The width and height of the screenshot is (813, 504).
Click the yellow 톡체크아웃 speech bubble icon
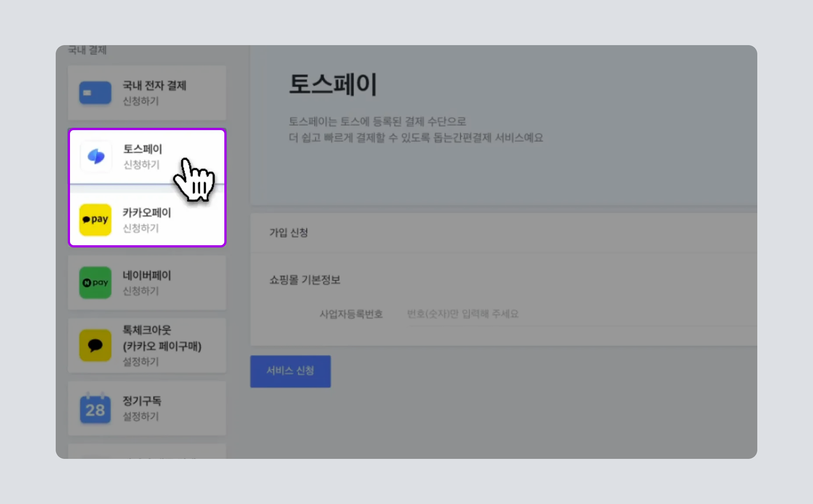coord(95,346)
